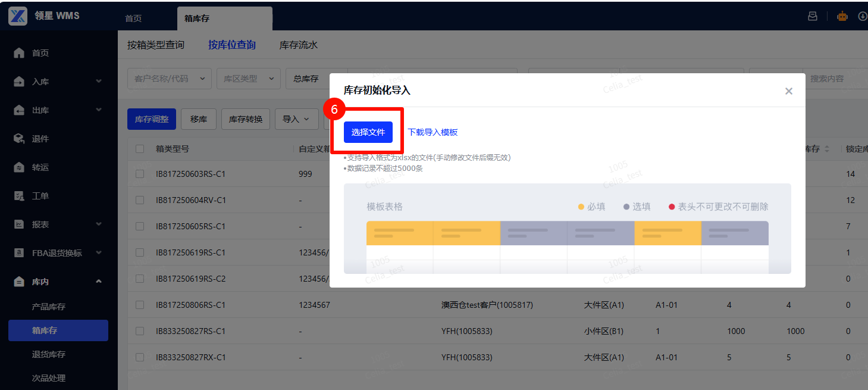Image resolution: width=868 pixels, height=390 pixels.
Task: Open the 客户名称/代码 dropdown
Action: (x=170, y=79)
